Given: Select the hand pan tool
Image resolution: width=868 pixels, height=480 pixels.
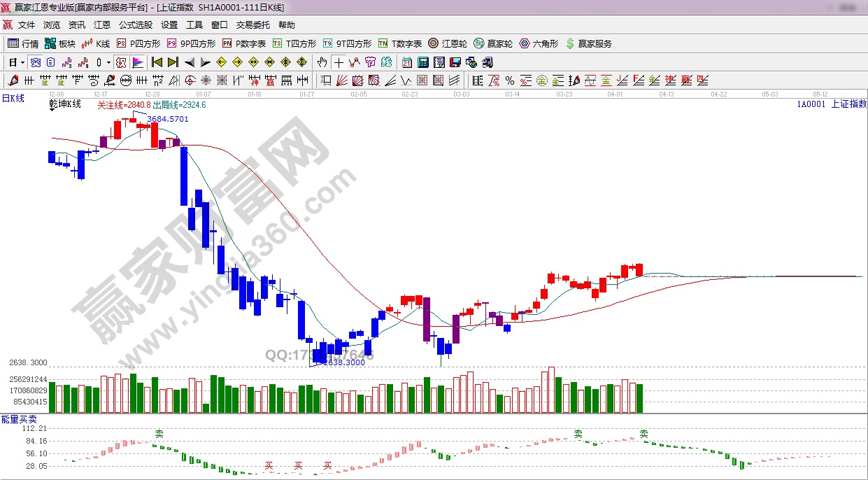Looking at the screenshot, I should [x=322, y=62].
